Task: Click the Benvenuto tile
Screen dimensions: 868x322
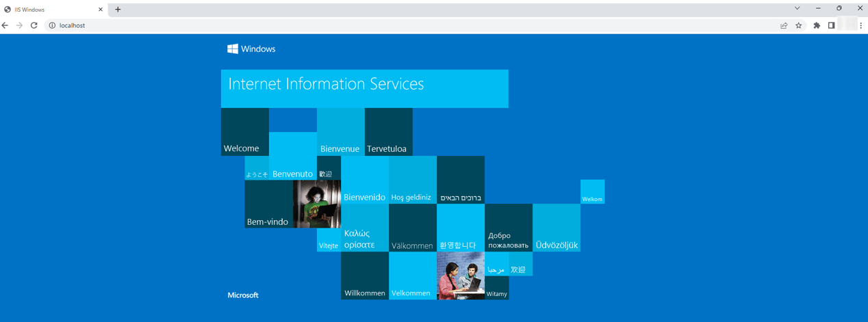Action: (x=293, y=157)
